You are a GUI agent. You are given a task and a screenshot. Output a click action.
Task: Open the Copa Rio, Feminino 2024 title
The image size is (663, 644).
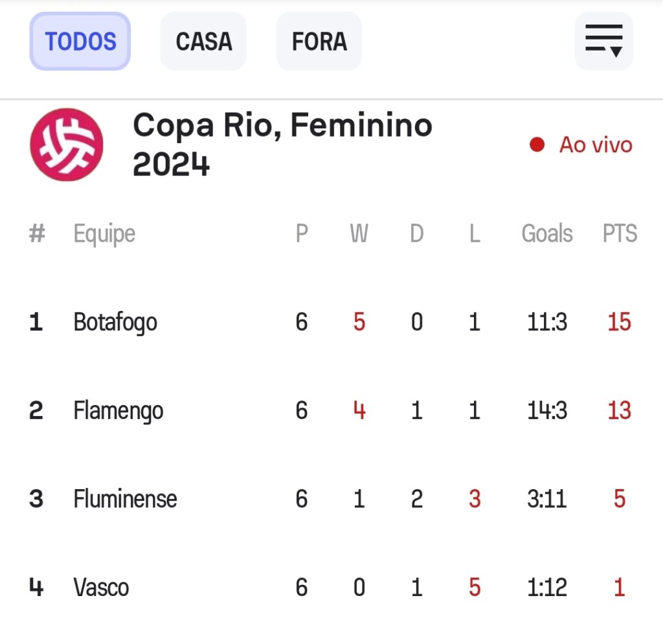point(282,144)
